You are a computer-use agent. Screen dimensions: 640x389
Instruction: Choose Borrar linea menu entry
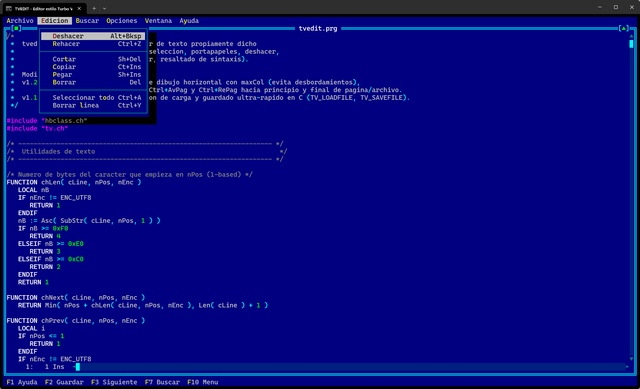(93, 105)
